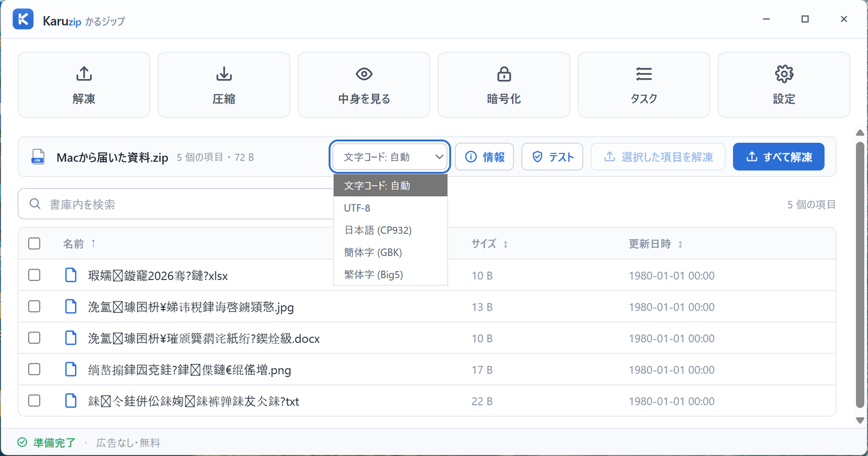Select the file name ending in .docx
This screenshot has width=868, height=456.
click(x=204, y=338)
